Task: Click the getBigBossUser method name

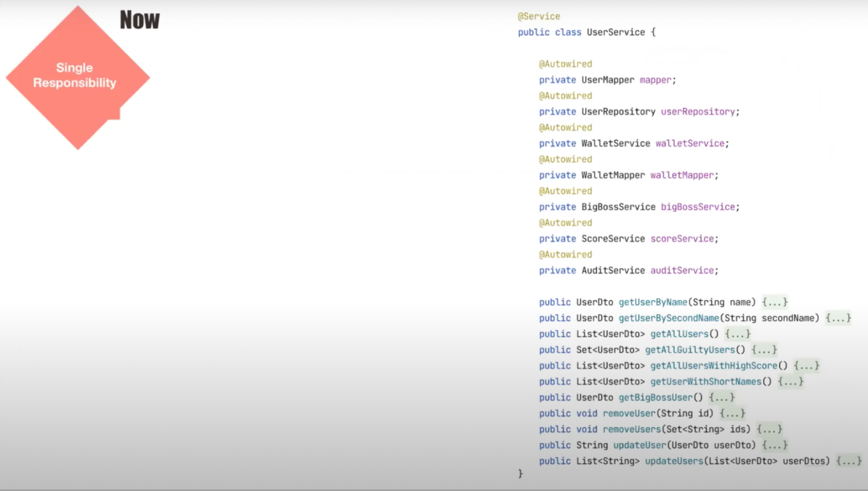Action: pyautogui.click(x=656, y=398)
